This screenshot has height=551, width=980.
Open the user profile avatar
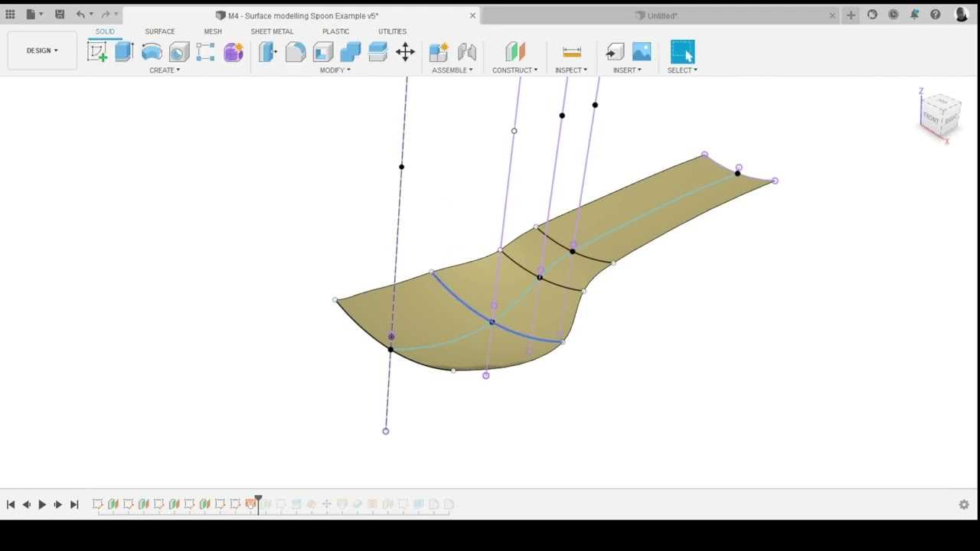pos(962,15)
